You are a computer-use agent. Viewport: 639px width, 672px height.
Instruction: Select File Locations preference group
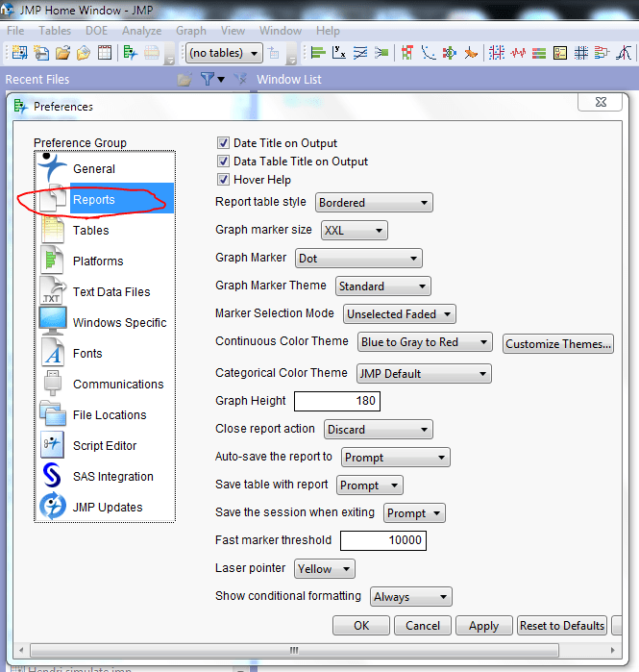pos(105,415)
